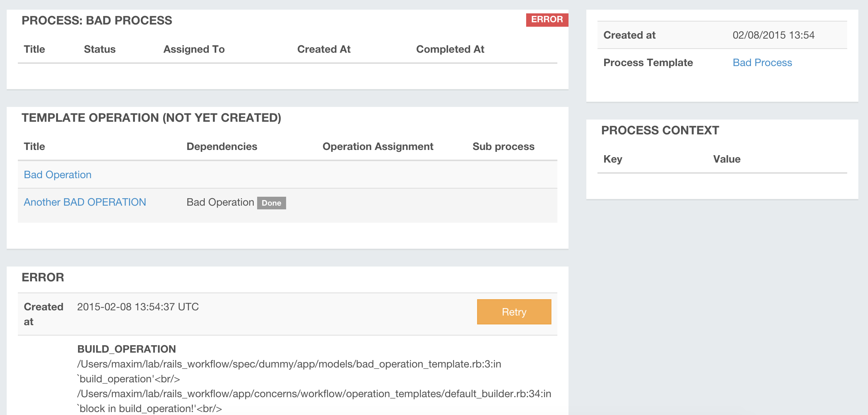868x415 pixels.
Task: Open the Bad Operation link
Action: coord(58,174)
